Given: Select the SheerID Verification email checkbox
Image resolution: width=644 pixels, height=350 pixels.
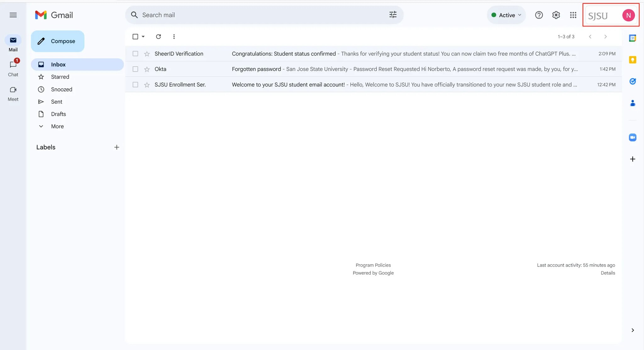Looking at the screenshot, I should point(135,54).
